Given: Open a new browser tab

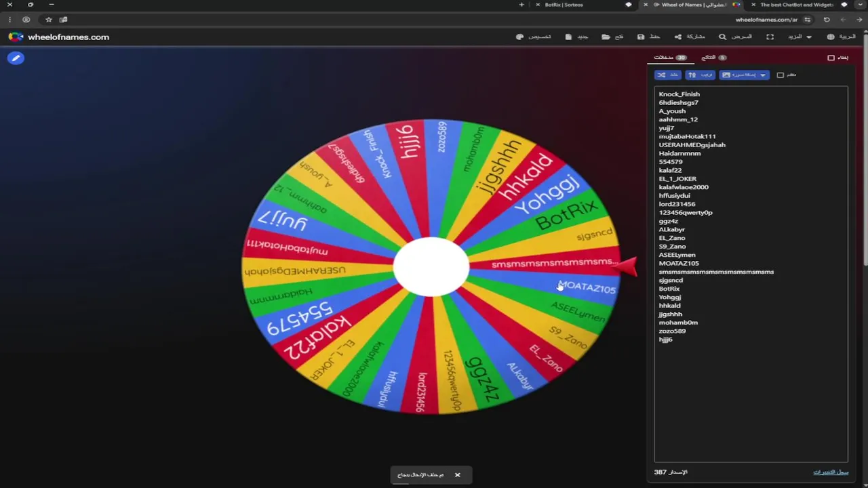Looking at the screenshot, I should click(521, 5).
